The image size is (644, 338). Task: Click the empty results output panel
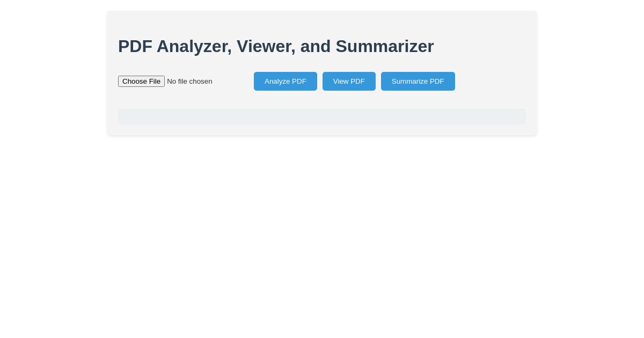tap(322, 116)
